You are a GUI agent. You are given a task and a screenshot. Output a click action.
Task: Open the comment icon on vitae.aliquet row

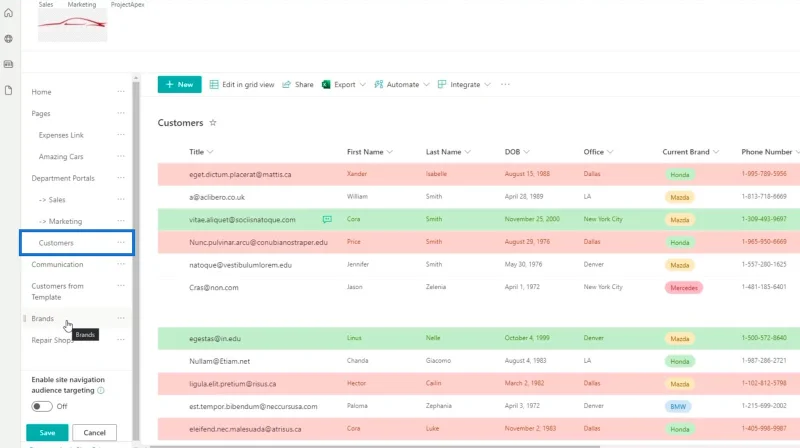tap(327, 219)
